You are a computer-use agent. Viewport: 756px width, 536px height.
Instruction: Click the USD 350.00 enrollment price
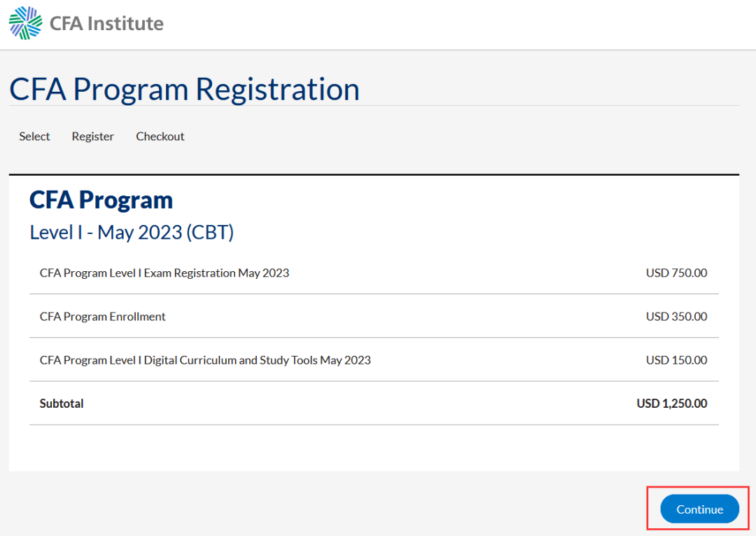click(676, 317)
